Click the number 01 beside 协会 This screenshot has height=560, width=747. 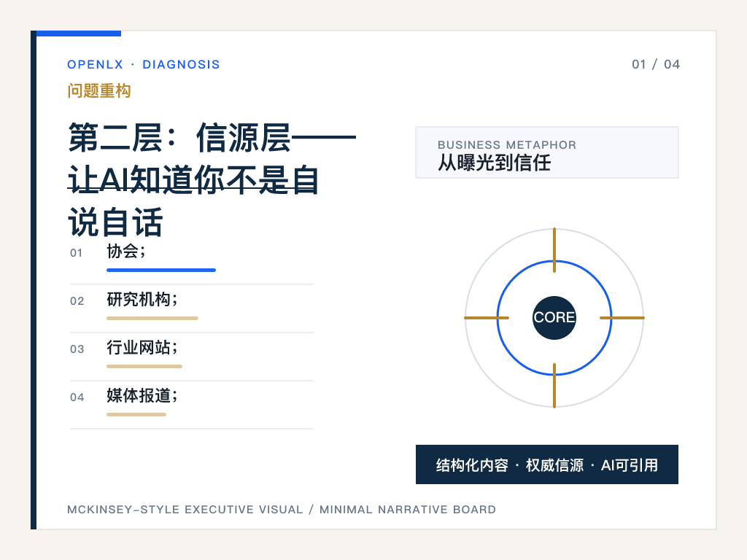pos(76,253)
